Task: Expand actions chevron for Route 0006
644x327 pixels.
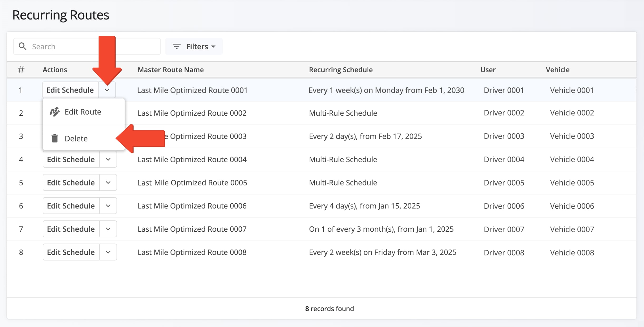Action: (x=108, y=206)
